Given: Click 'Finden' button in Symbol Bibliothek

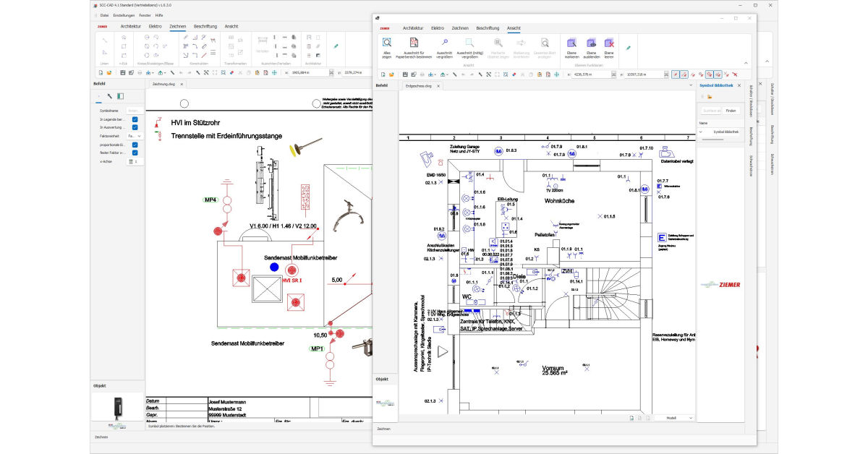Looking at the screenshot, I should pos(731,110).
